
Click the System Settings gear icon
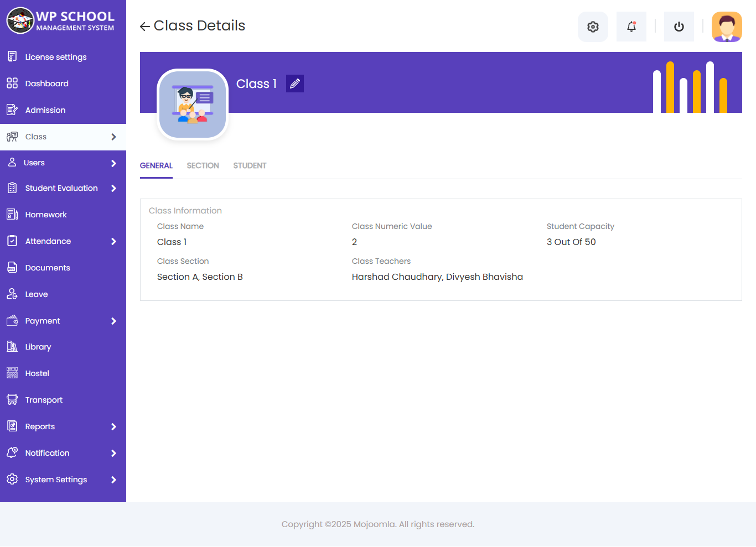click(x=12, y=479)
